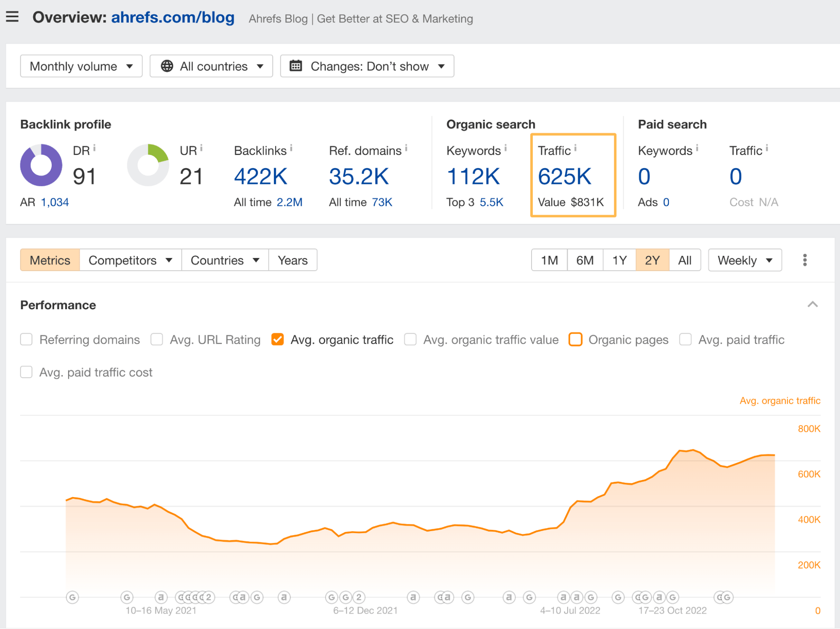This screenshot has height=629, width=840.
Task: Click info icon beside Organic search Keywords
Action: [505, 147]
